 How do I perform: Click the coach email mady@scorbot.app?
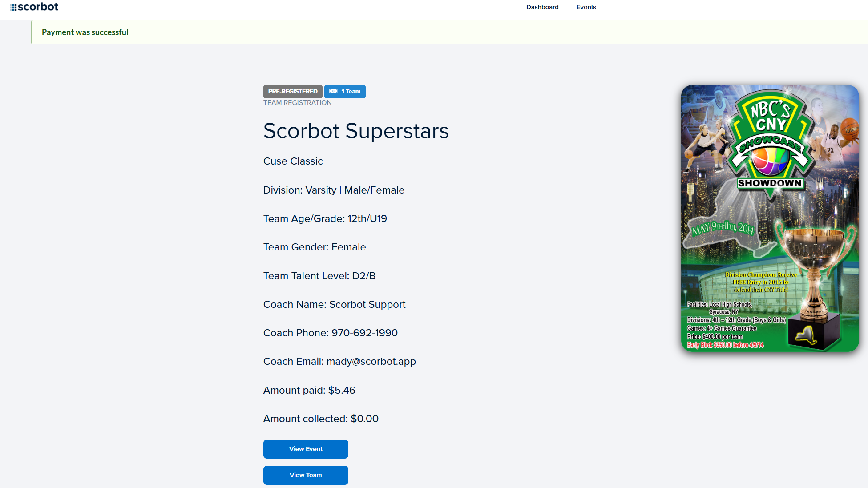371,362
